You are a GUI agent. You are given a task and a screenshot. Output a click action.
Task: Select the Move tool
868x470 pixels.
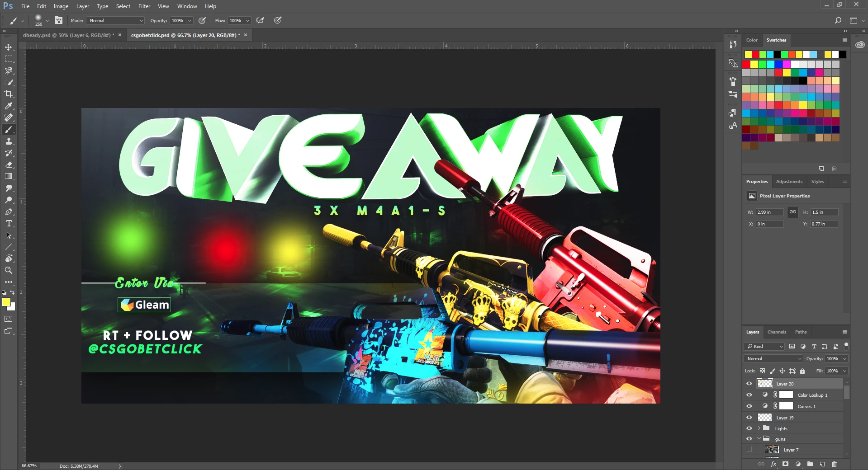(9, 47)
